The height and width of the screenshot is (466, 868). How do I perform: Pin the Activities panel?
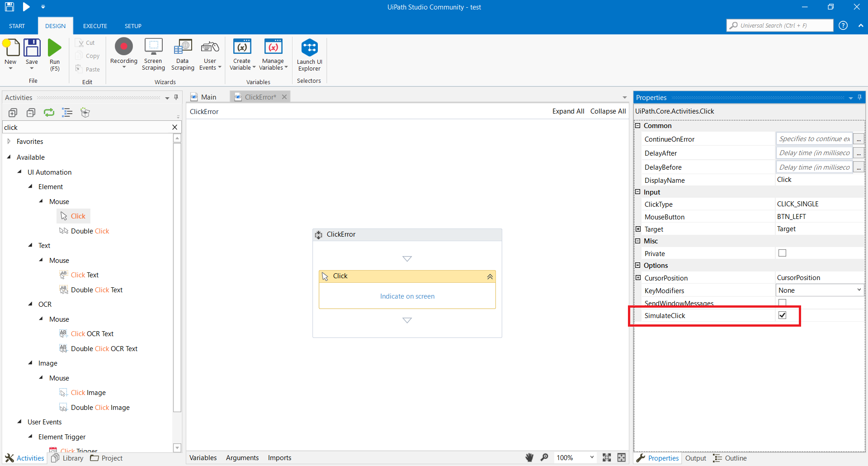point(176,97)
